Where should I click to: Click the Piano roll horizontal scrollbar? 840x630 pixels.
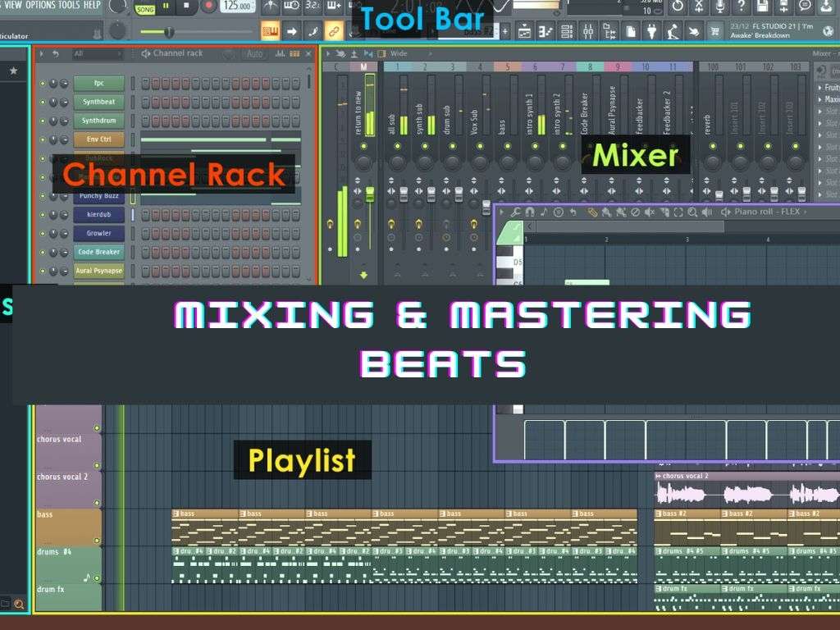click(630, 226)
